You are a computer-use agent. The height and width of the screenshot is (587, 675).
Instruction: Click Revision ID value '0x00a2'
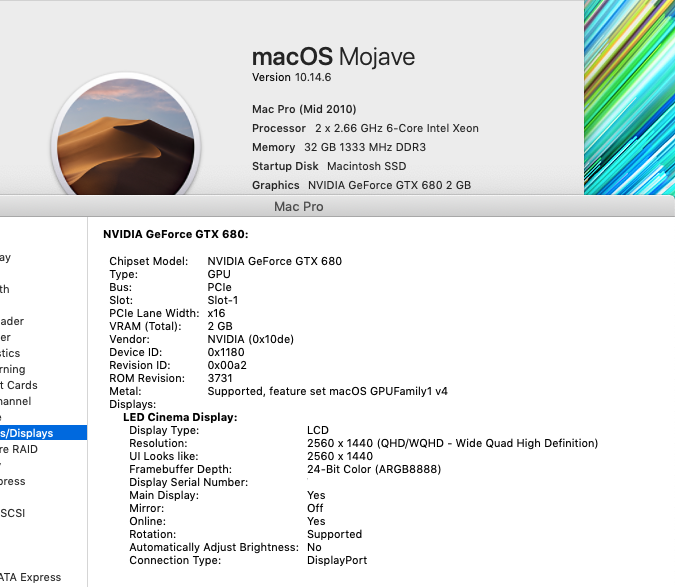coord(227,365)
